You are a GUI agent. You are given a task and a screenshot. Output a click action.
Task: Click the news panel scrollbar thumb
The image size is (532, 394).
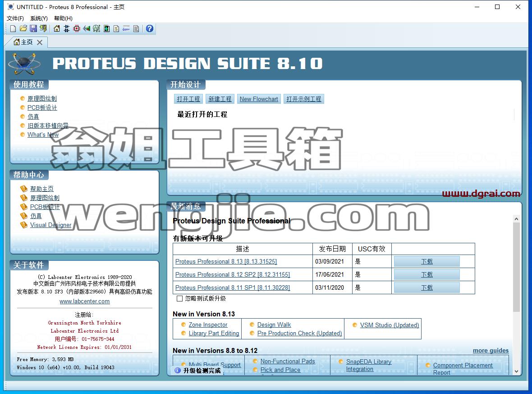tap(516, 267)
